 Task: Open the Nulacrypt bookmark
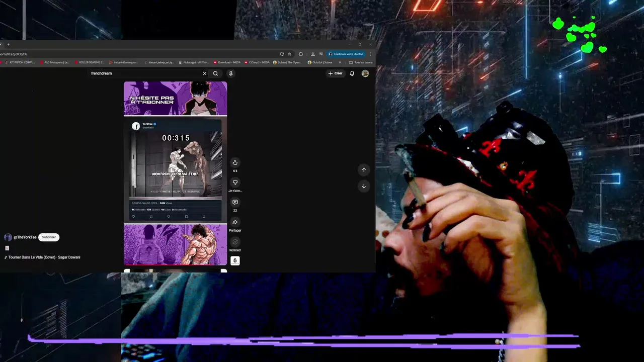click(194, 62)
